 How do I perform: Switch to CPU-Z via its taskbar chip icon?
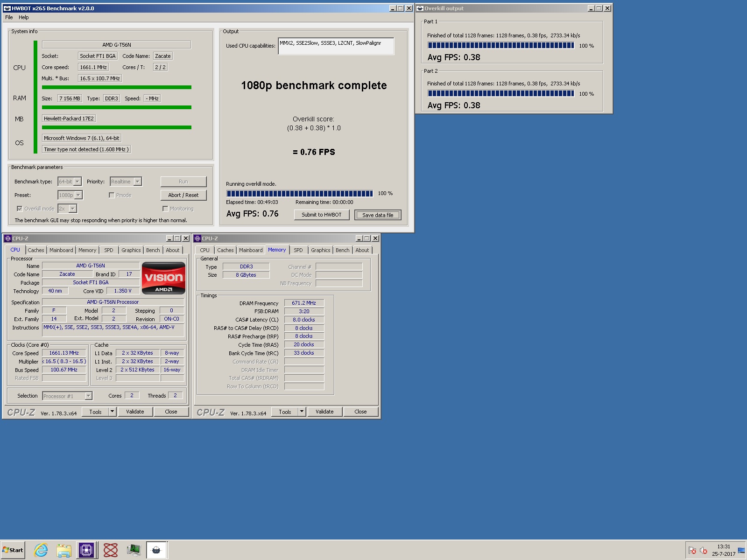click(86, 550)
